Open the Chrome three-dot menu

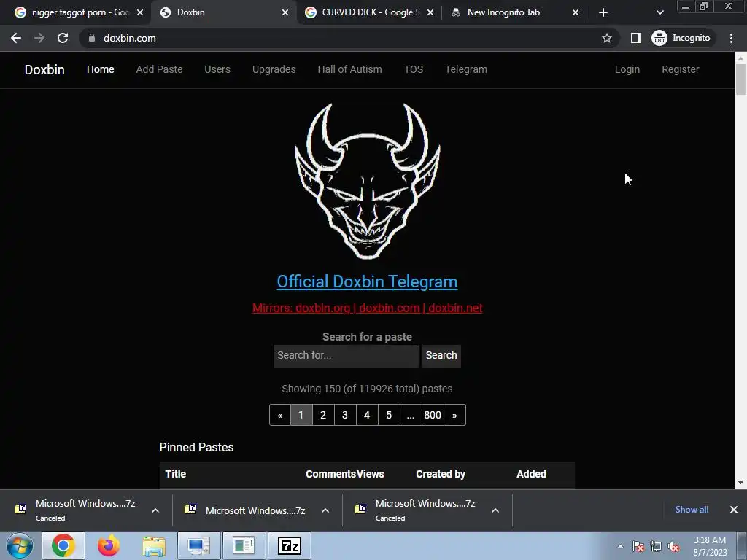[731, 38]
